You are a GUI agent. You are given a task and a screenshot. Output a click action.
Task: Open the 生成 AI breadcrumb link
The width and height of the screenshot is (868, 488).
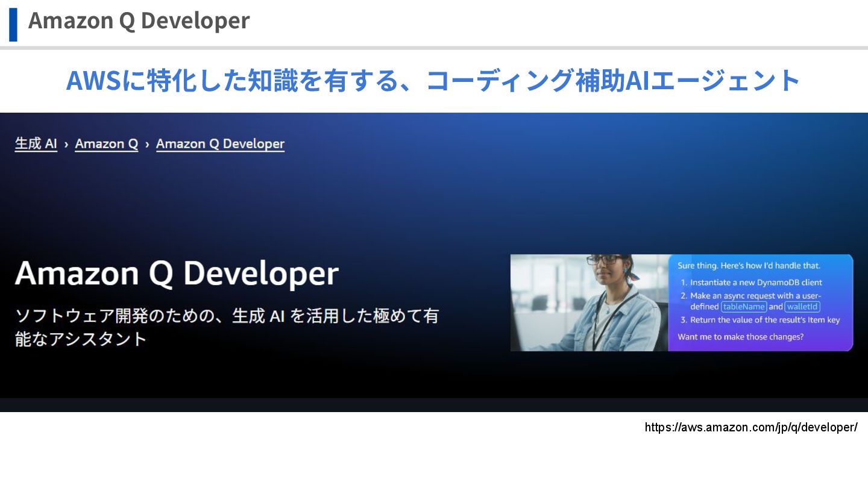[36, 144]
